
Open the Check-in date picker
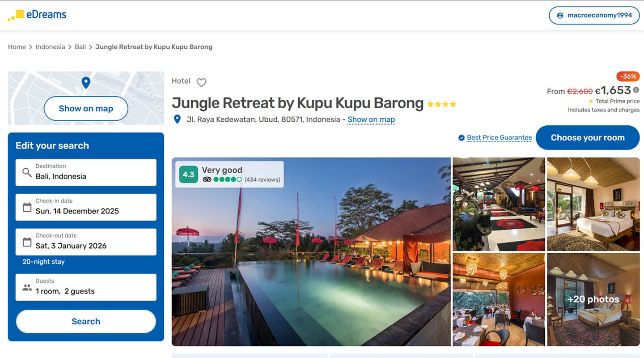coord(86,207)
